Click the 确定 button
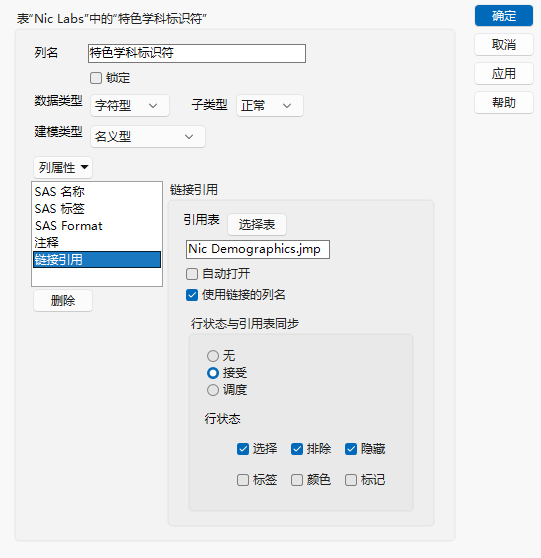Screen dimensions: 541x558 504,16
